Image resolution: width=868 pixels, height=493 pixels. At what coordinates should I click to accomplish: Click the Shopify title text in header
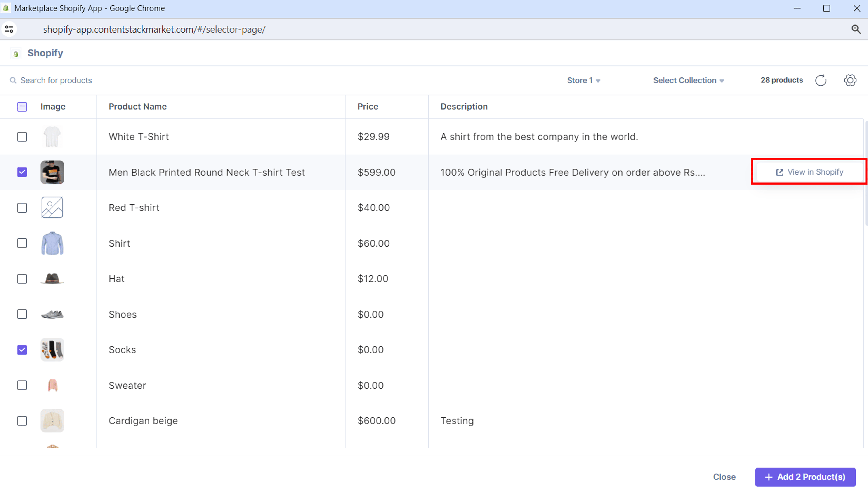coord(45,53)
